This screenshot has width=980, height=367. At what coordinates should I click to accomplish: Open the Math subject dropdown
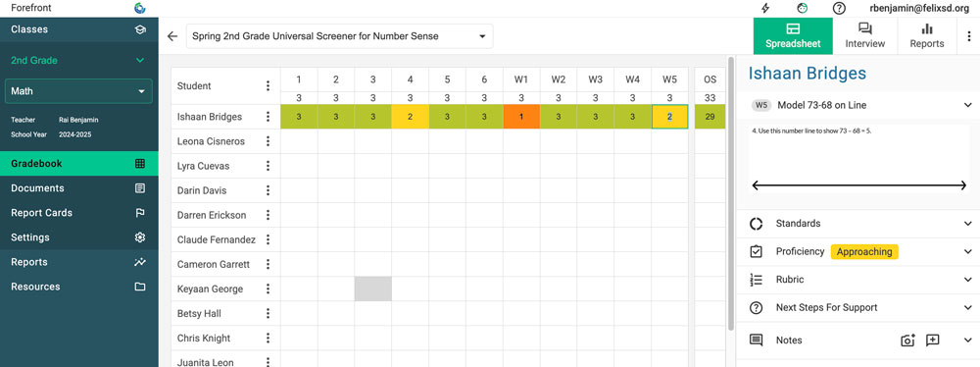coord(78,91)
